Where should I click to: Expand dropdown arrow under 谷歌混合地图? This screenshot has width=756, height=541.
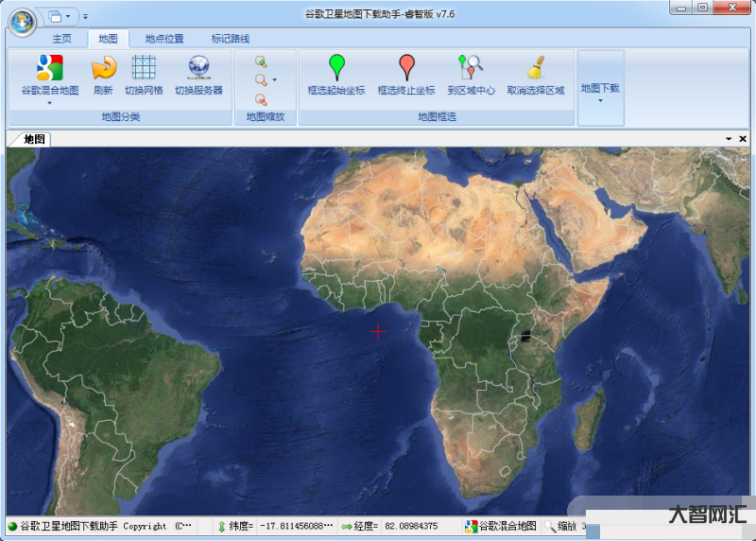(x=49, y=102)
